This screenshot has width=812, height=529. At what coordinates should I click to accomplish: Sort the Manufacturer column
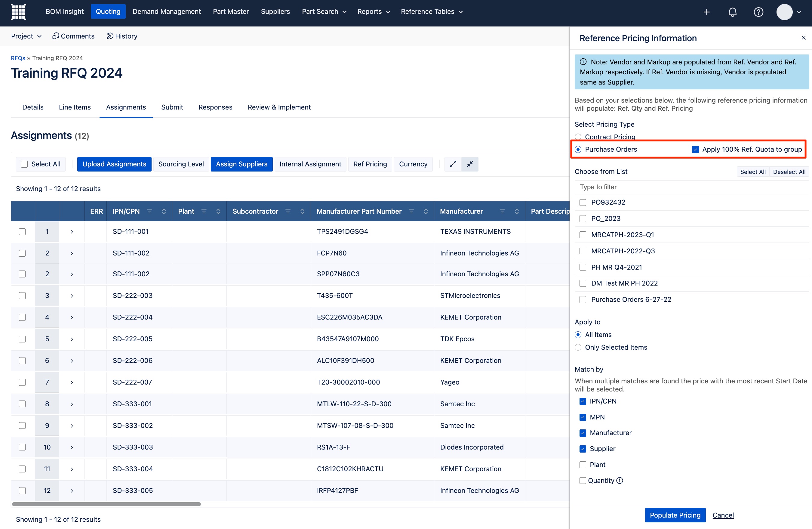pyautogui.click(x=517, y=211)
